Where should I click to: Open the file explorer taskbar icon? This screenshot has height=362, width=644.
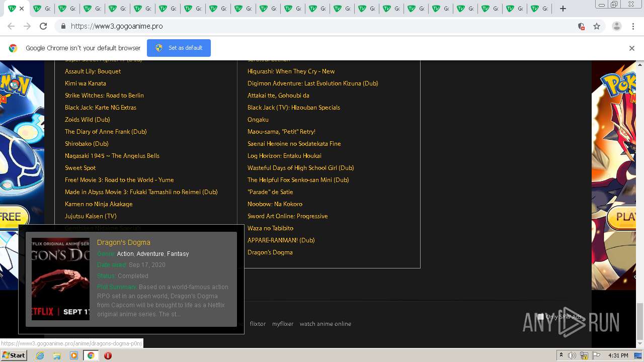tap(57, 355)
